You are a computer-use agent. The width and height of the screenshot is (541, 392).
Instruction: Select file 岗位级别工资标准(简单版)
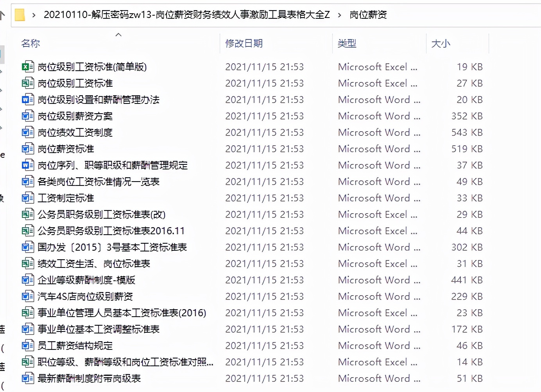[92, 67]
